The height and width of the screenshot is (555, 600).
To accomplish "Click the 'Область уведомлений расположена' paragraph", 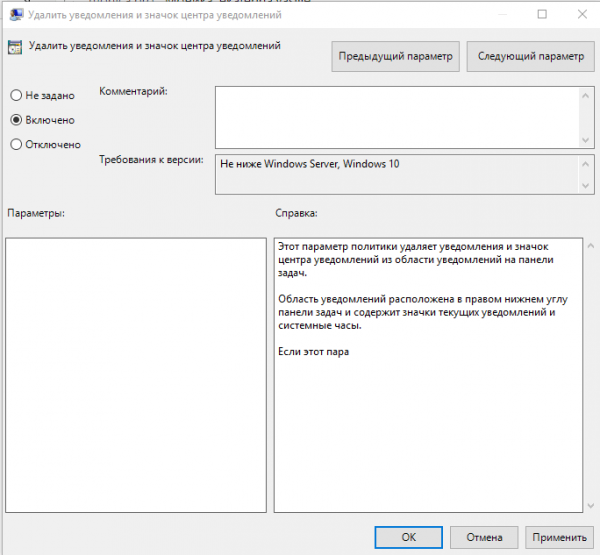I will coord(423,312).
